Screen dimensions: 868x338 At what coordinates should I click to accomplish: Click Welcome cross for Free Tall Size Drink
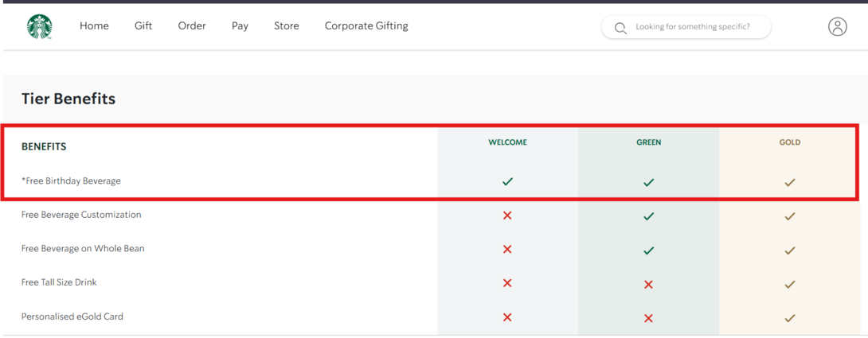[507, 283]
